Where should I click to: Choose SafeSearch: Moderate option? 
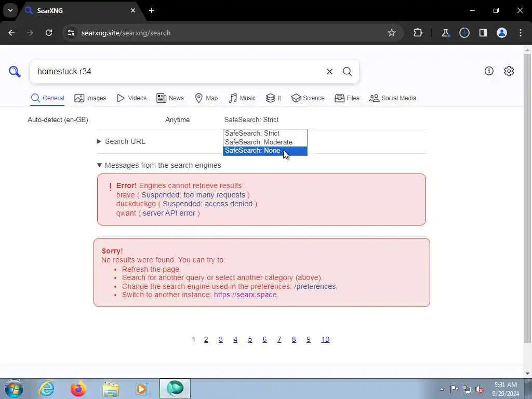click(265, 142)
